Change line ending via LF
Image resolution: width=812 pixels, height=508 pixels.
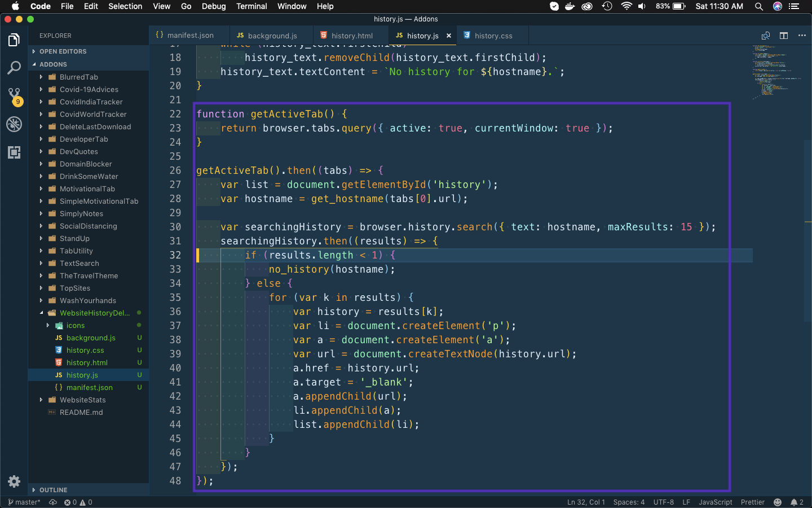(686, 502)
